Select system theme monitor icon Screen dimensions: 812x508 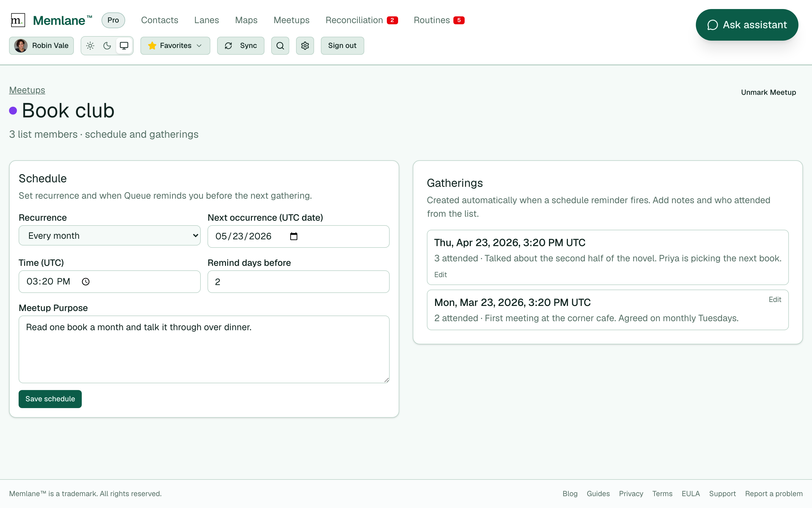(124, 46)
